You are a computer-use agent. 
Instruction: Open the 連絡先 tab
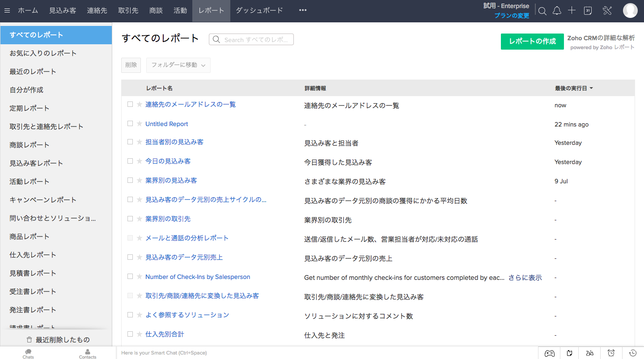point(97,11)
